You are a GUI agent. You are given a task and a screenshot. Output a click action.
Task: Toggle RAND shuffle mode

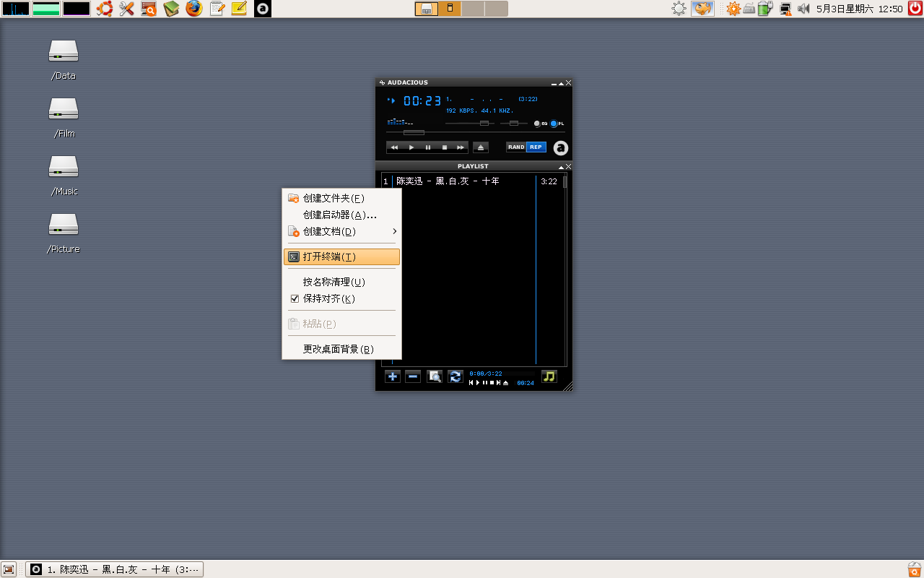(x=516, y=147)
